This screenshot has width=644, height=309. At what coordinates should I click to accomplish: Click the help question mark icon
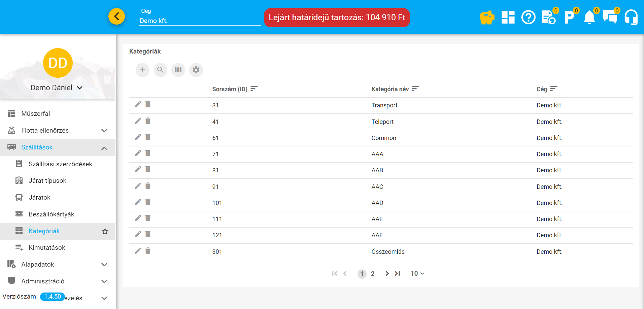coord(528,18)
